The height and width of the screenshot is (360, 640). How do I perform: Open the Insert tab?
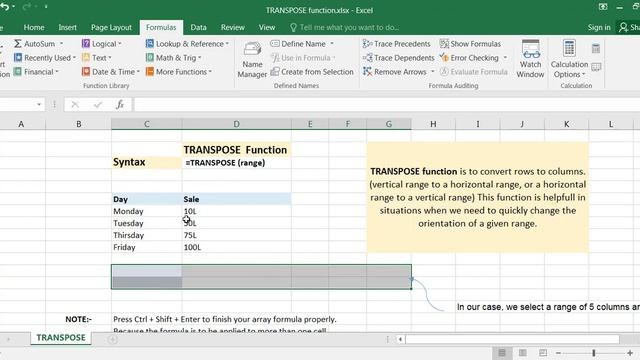point(67,27)
